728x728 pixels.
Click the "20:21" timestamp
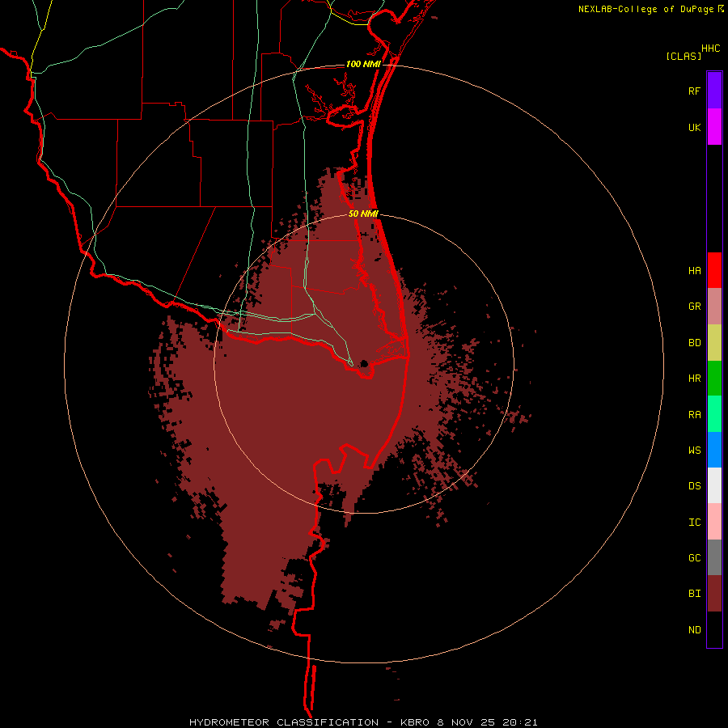tap(519, 722)
